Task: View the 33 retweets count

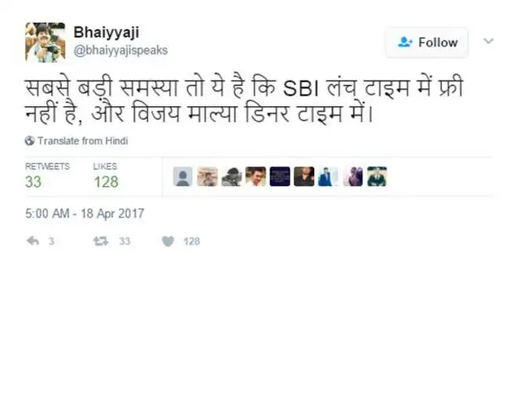Action: tap(33, 181)
